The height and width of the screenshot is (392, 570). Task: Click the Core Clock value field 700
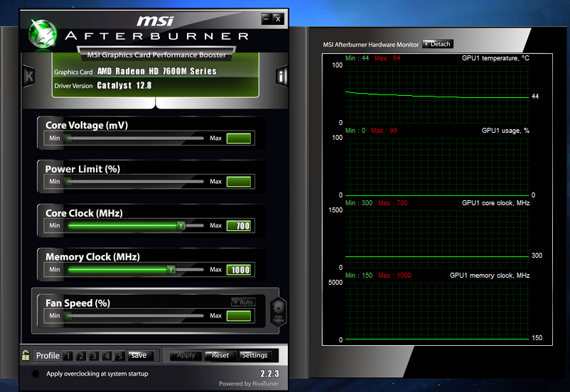click(239, 226)
